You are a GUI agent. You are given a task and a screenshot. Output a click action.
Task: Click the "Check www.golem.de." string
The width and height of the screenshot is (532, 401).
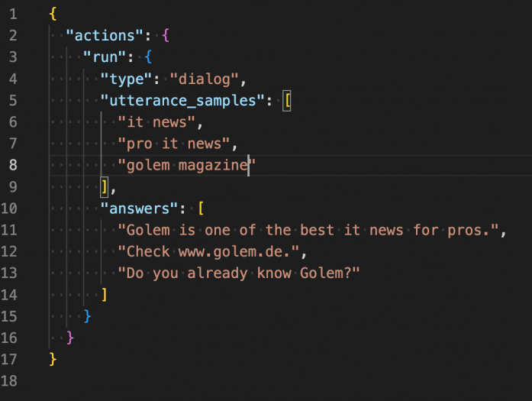coord(208,251)
